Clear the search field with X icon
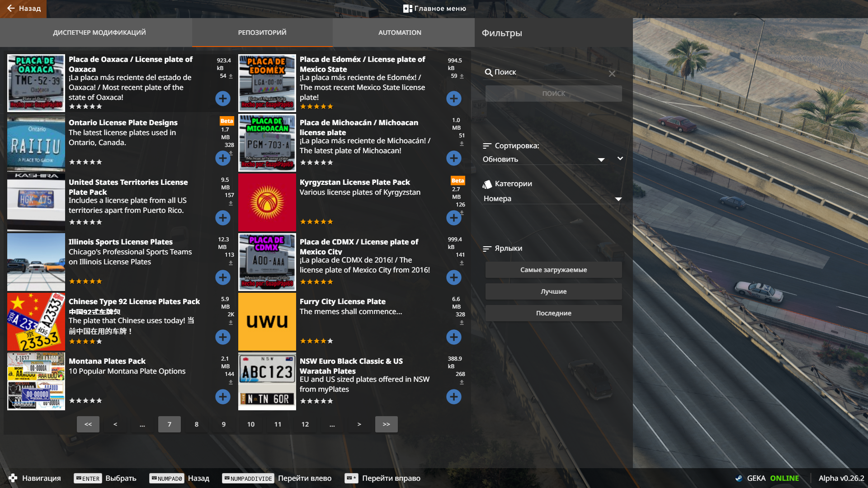Image resolution: width=868 pixels, height=488 pixels. pyautogui.click(x=612, y=74)
